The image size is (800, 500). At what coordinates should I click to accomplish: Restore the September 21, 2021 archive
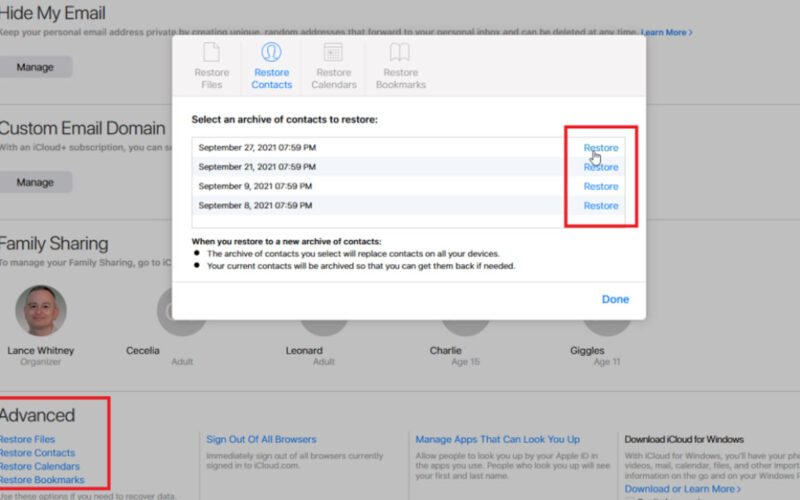(x=601, y=167)
